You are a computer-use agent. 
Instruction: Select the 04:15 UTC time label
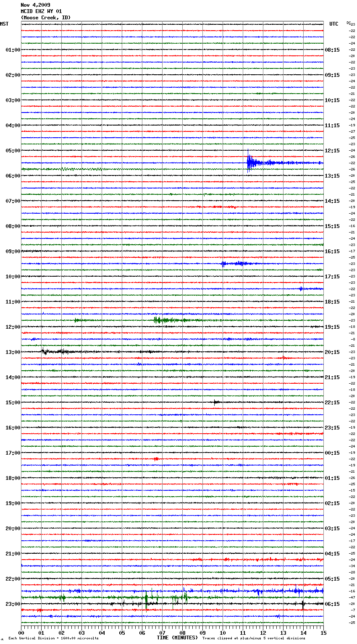point(332,554)
